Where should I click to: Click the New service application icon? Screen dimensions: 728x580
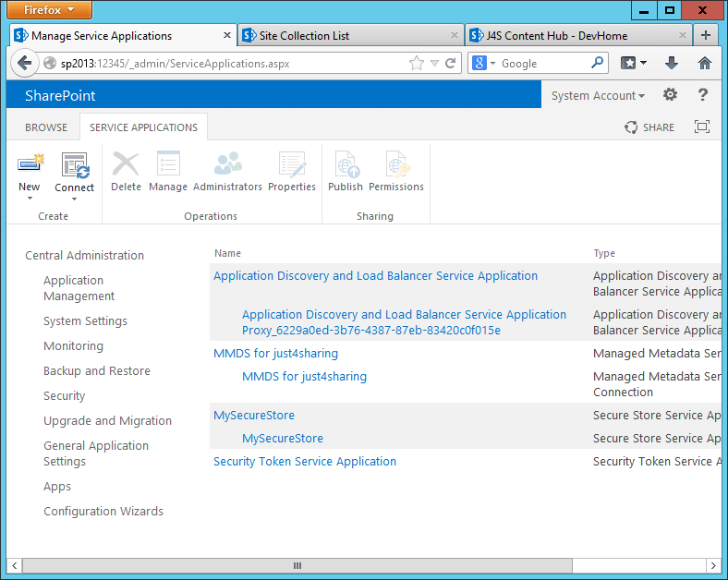click(30, 164)
